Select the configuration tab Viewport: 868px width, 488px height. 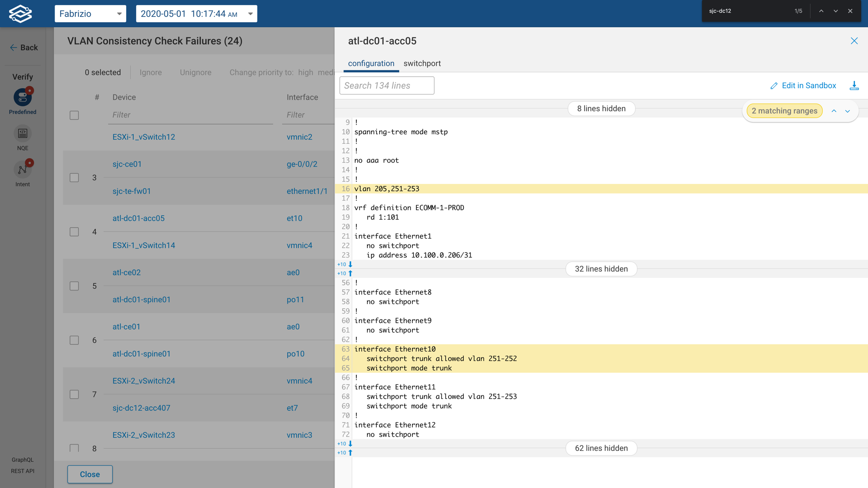pos(371,63)
